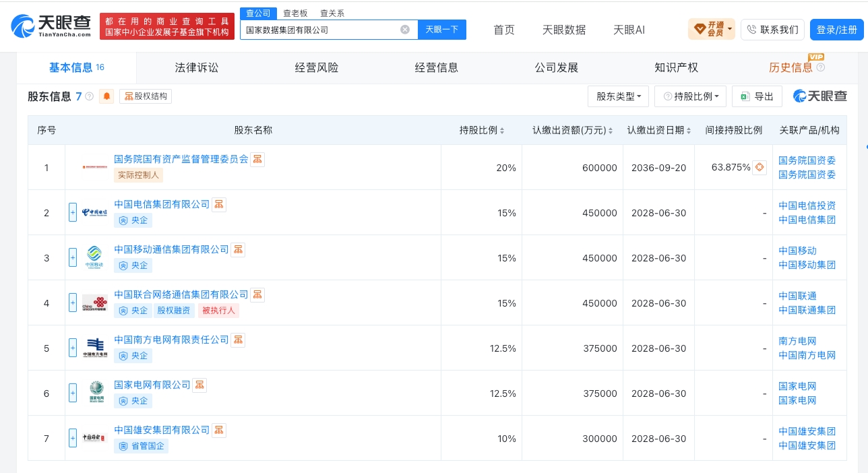Screen dimensions: 868x473
Task: Expand the 中国移动通信集团有限公司 shareholder row
Action: pyautogui.click(x=73, y=258)
